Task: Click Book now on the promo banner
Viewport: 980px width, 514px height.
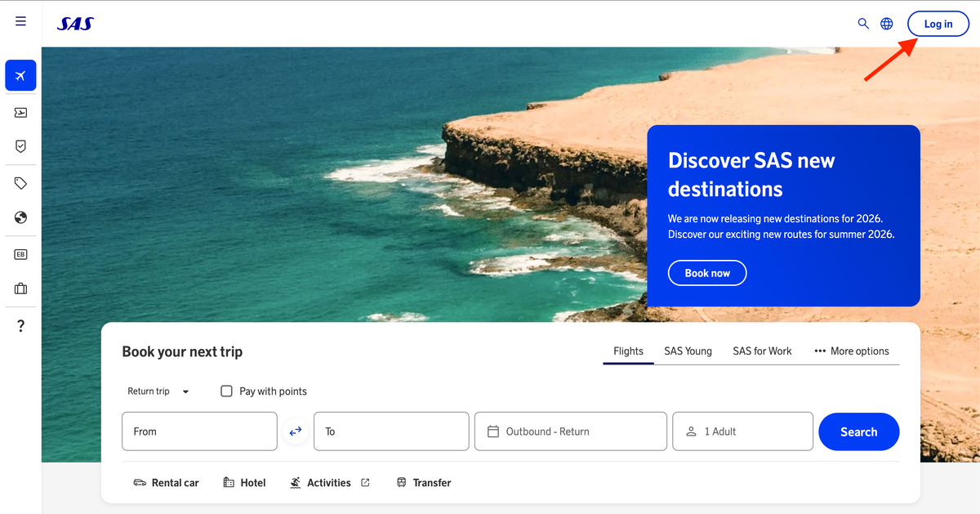Action: [x=707, y=273]
